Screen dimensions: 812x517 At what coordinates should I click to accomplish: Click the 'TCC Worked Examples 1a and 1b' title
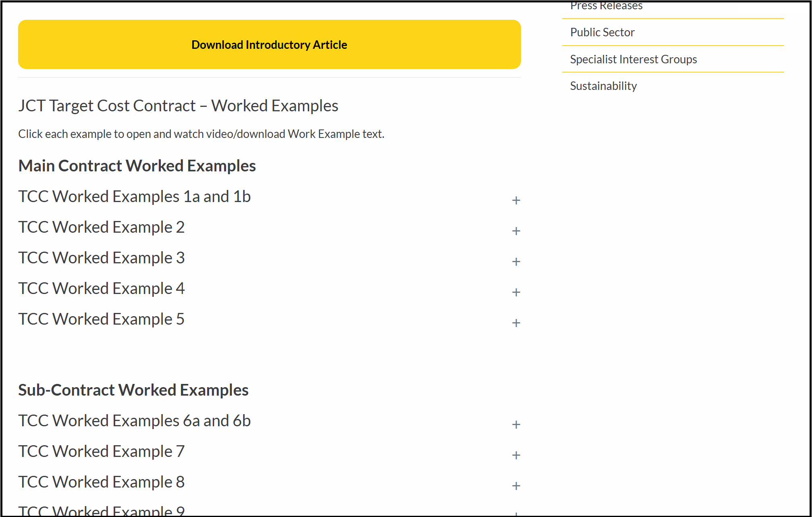pyautogui.click(x=135, y=196)
